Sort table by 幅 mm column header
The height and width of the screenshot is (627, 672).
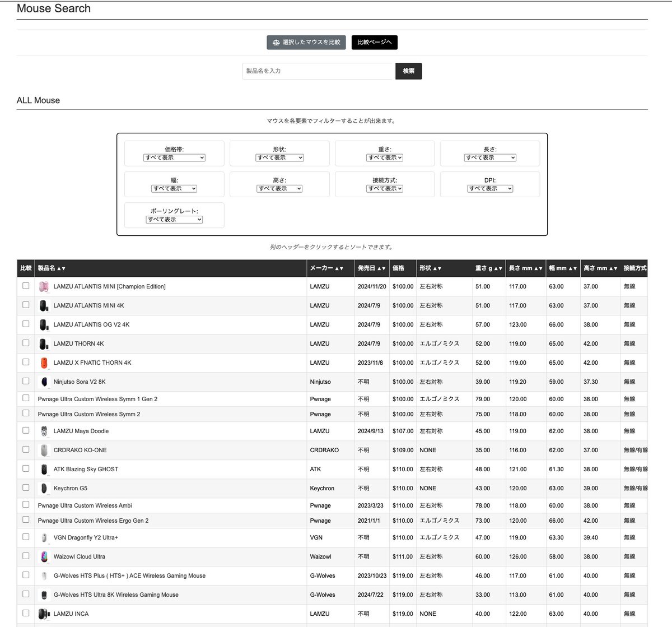(563, 268)
